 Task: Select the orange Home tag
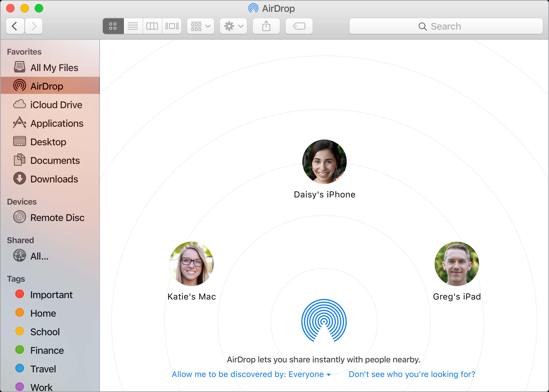tap(20, 313)
